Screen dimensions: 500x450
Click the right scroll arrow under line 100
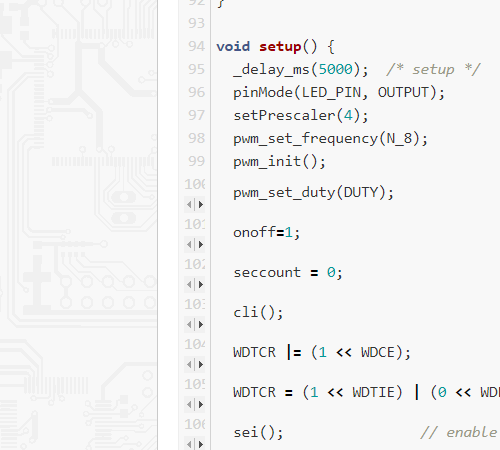[x=201, y=204]
